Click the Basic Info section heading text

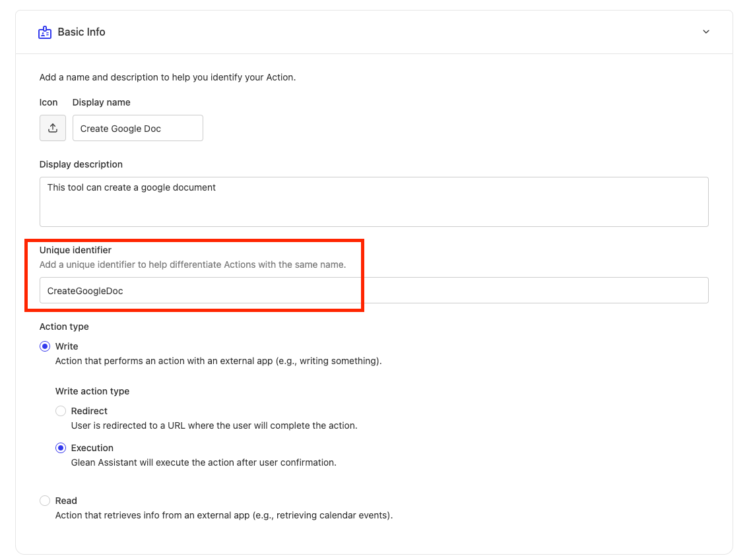81,32
